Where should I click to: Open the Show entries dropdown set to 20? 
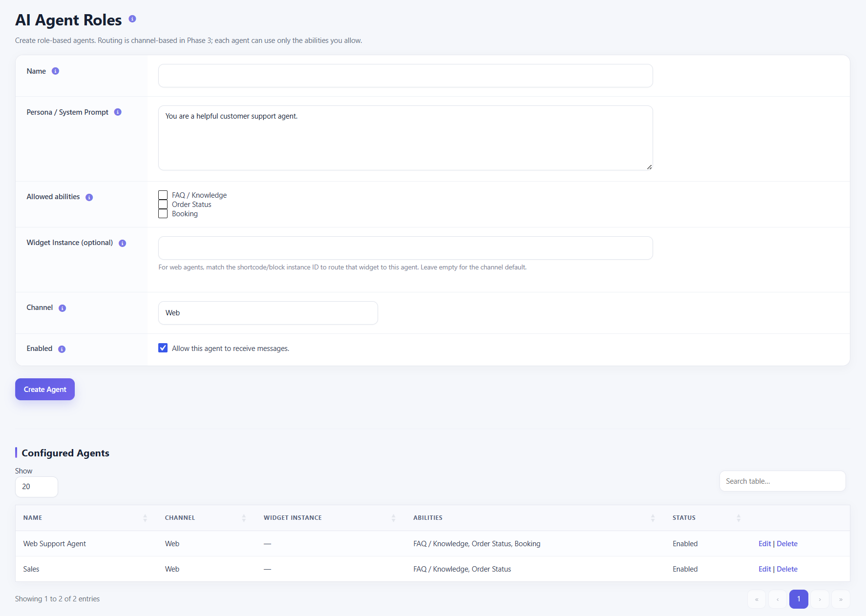[37, 487]
